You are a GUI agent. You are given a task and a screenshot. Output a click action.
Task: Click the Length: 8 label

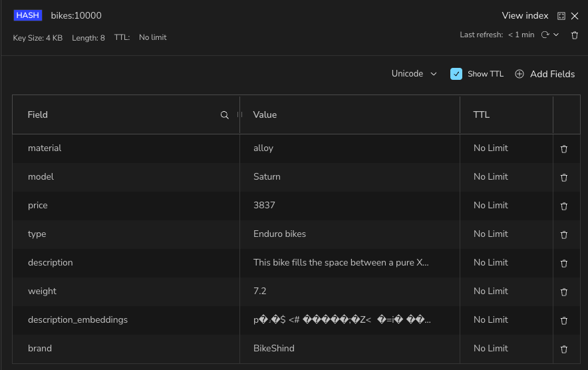88,37
